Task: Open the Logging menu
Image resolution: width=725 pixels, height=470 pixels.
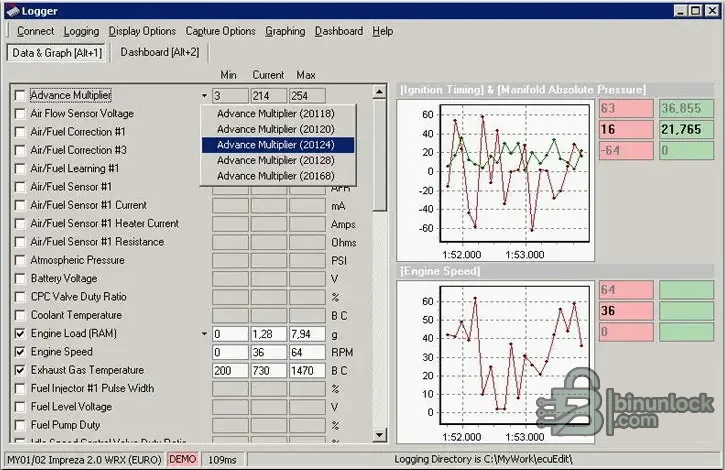Action: point(81,31)
